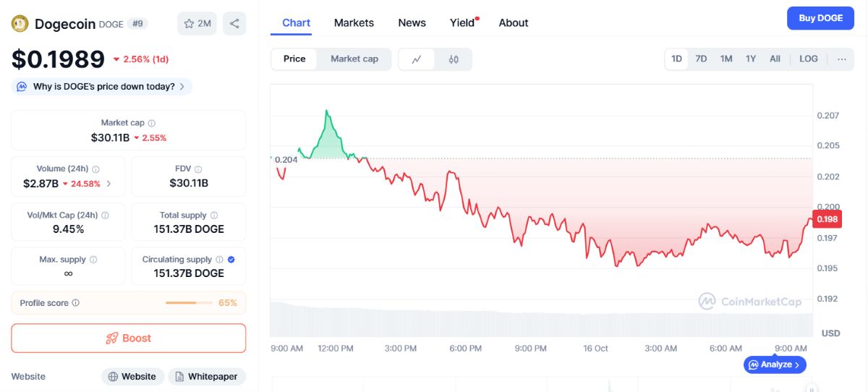
Task: Set chart range to All
Action: pos(775,59)
